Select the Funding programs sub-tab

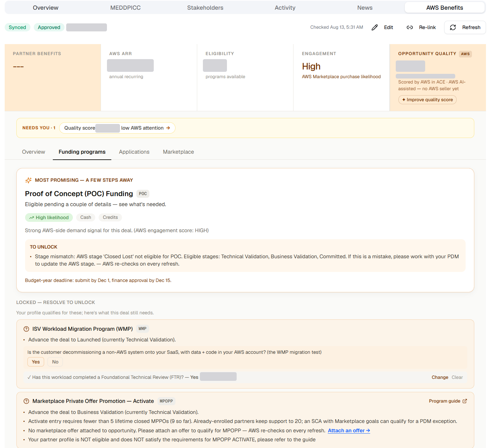tap(82, 152)
